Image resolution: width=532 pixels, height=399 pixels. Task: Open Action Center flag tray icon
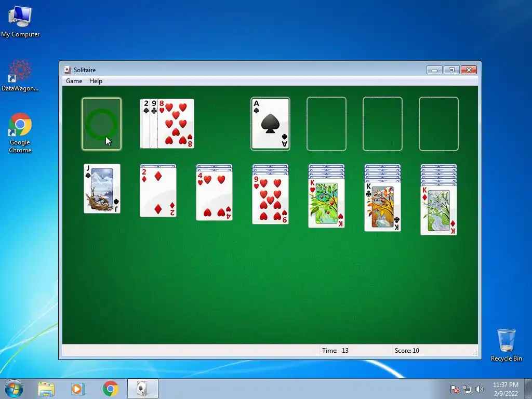tap(455, 389)
